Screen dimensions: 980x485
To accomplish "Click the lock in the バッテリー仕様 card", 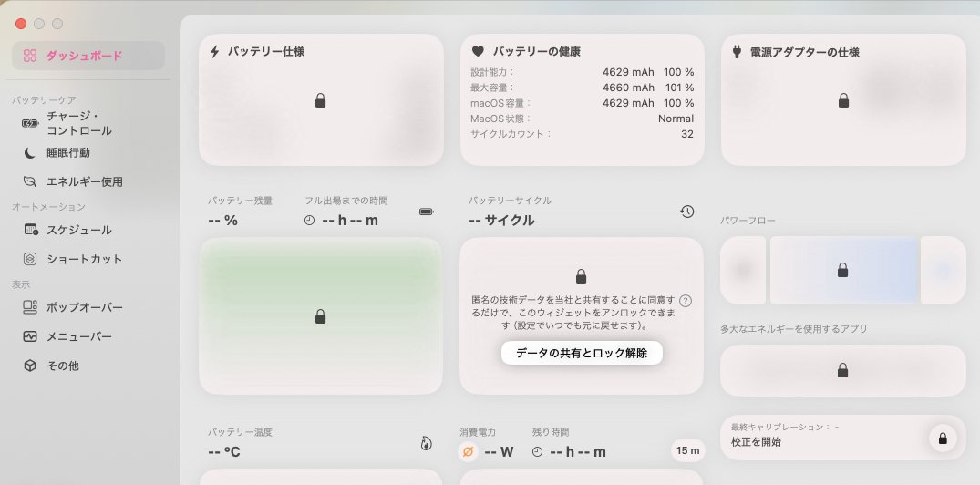I will pyautogui.click(x=320, y=100).
